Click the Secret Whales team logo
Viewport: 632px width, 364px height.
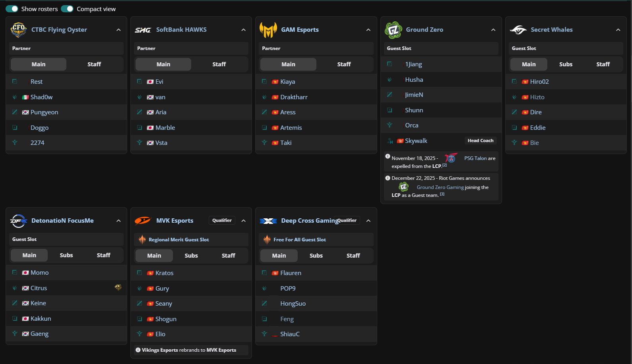pyautogui.click(x=518, y=30)
